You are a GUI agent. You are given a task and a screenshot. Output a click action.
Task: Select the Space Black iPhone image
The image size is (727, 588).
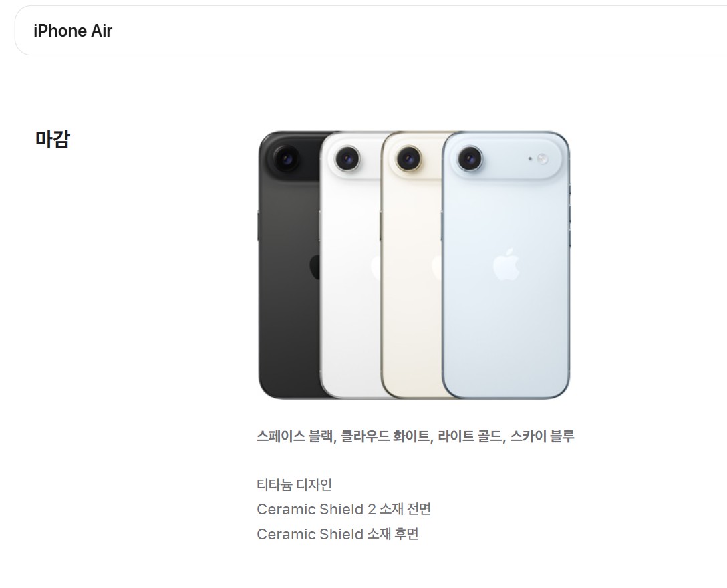(x=289, y=265)
